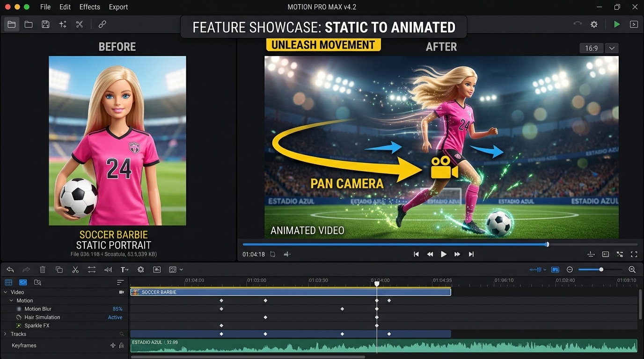This screenshot has width=644, height=359.
Task: Click the save disk icon
Action: point(45,24)
